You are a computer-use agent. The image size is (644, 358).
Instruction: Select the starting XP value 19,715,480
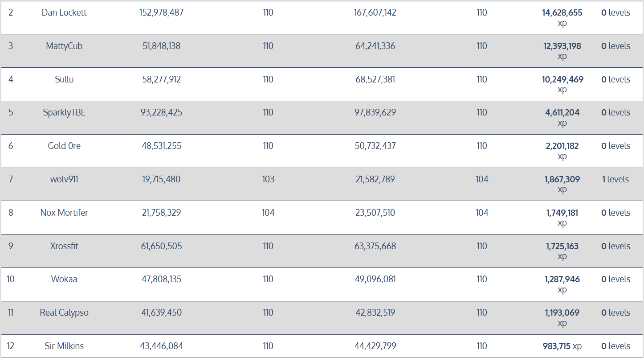pos(161,179)
